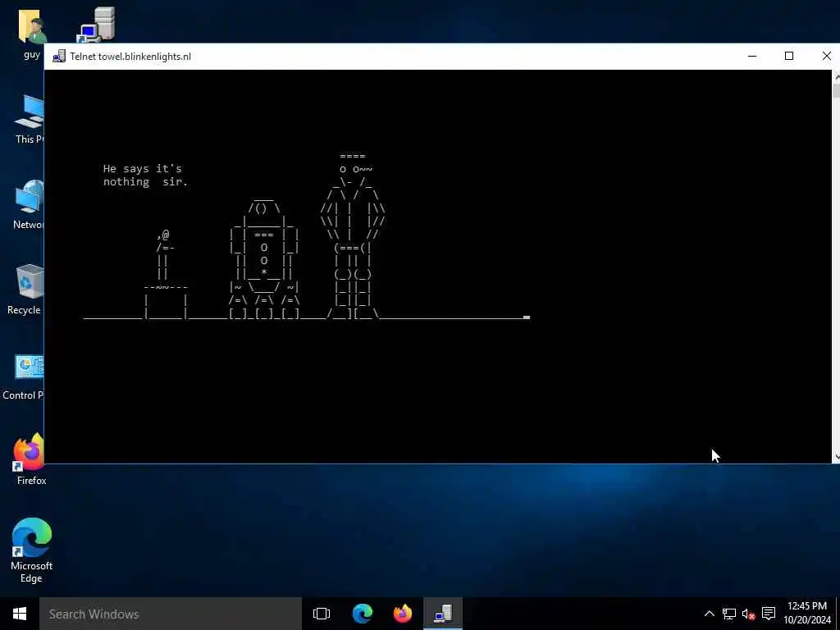This screenshot has width=840, height=630.
Task: Open Firefox from the taskbar
Action: click(402, 614)
